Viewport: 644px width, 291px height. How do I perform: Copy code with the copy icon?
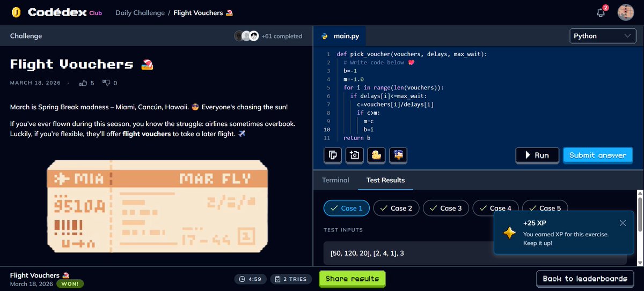point(333,155)
